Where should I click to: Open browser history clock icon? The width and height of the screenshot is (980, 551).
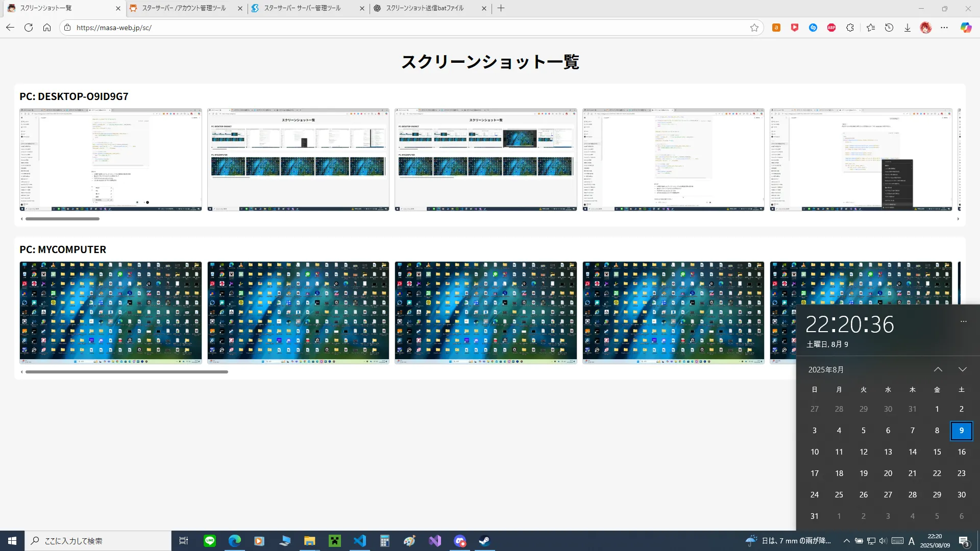pyautogui.click(x=889, y=28)
